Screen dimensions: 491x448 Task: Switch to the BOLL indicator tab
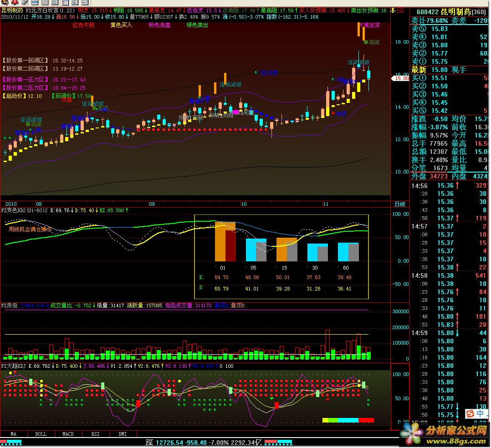tap(41, 434)
